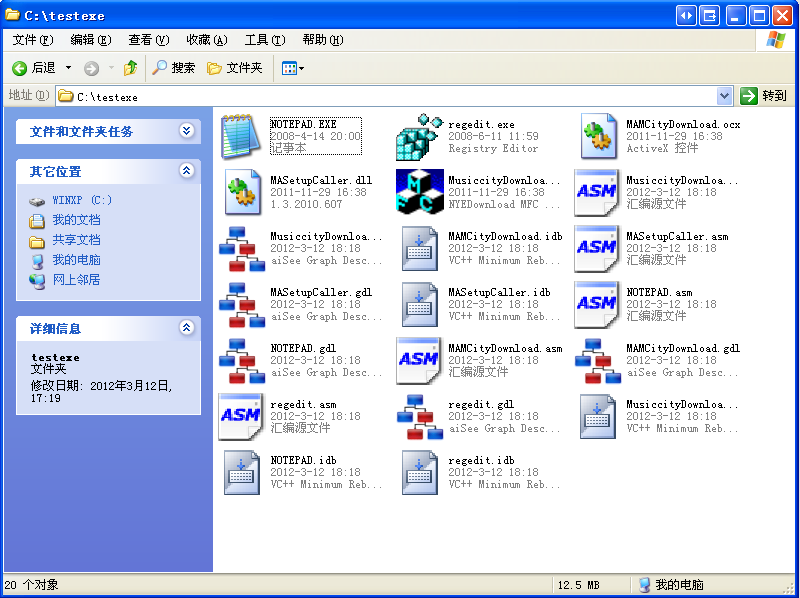Click the Up folder toolbar icon
Screen dimensions: 800x598
(131, 68)
